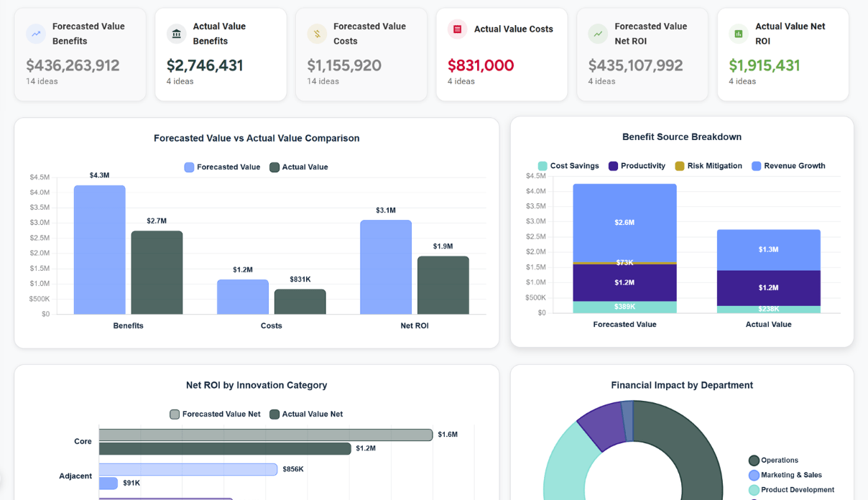
Task: Click the Actual Value Net ROI green icon
Action: pyautogui.click(x=739, y=34)
